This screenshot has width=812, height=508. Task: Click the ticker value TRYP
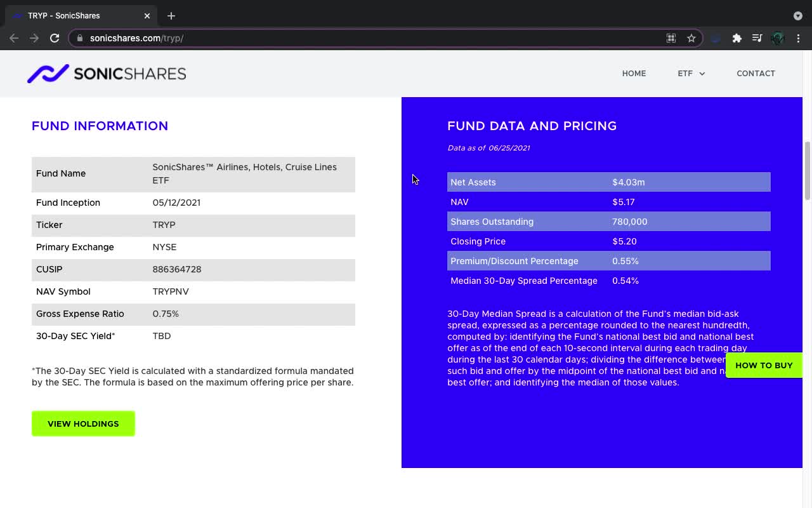click(x=164, y=225)
